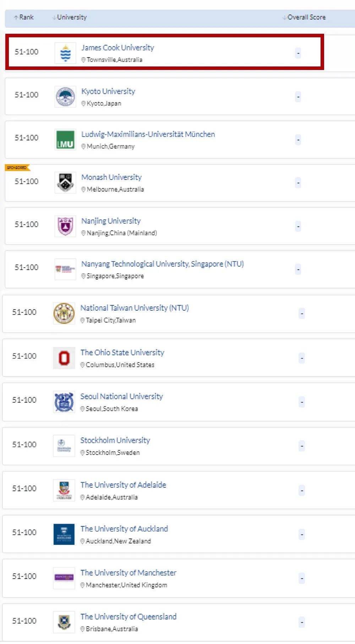The height and width of the screenshot is (644, 355).
Task: Open the Ludwig-Maximilians-Universität München link
Action: (x=148, y=134)
